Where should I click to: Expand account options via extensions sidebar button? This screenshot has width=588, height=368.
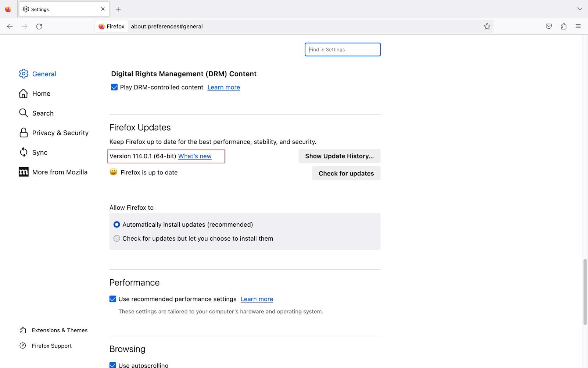pos(563,26)
